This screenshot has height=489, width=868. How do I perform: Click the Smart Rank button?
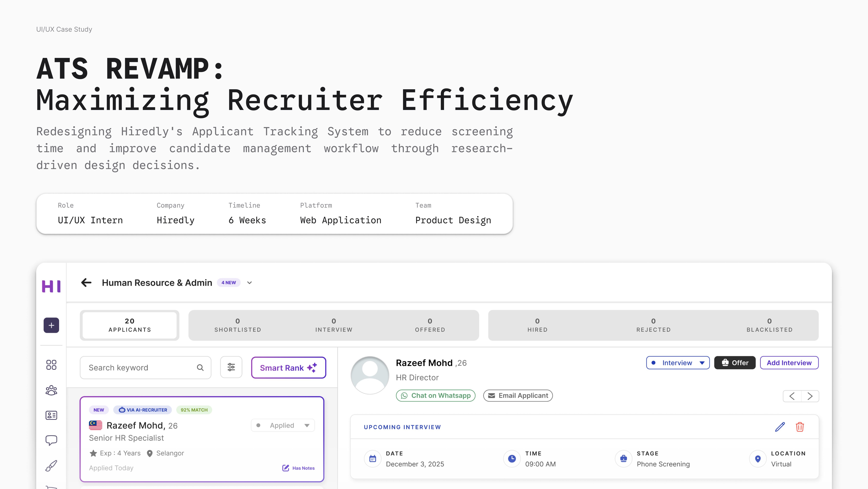[288, 368]
